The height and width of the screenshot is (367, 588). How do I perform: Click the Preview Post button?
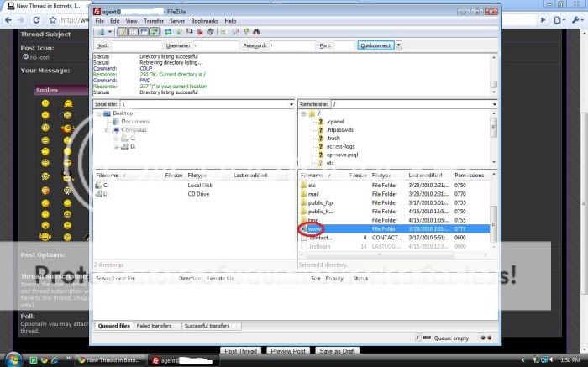pos(287,351)
